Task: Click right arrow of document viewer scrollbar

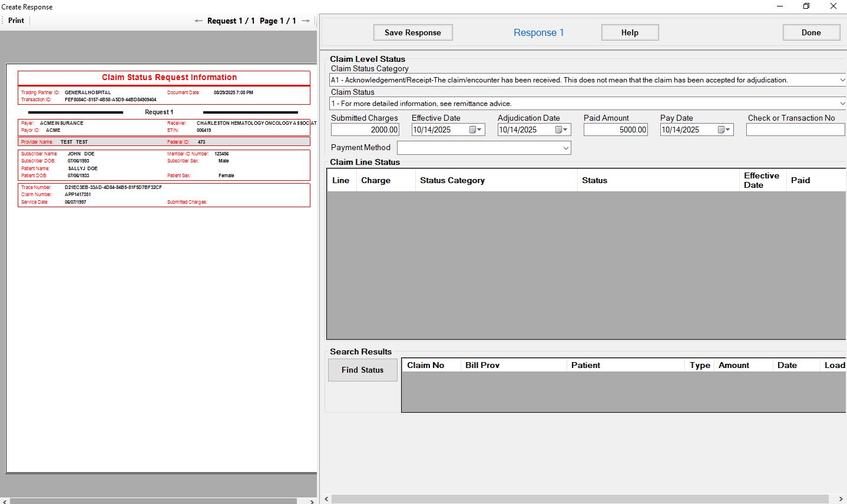Action: pos(312,501)
